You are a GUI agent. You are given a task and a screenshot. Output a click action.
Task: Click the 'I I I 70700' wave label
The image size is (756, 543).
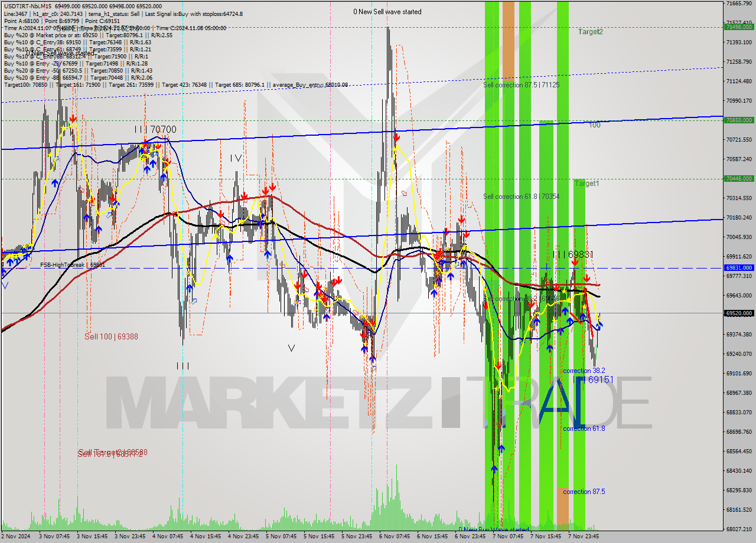click(155, 129)
